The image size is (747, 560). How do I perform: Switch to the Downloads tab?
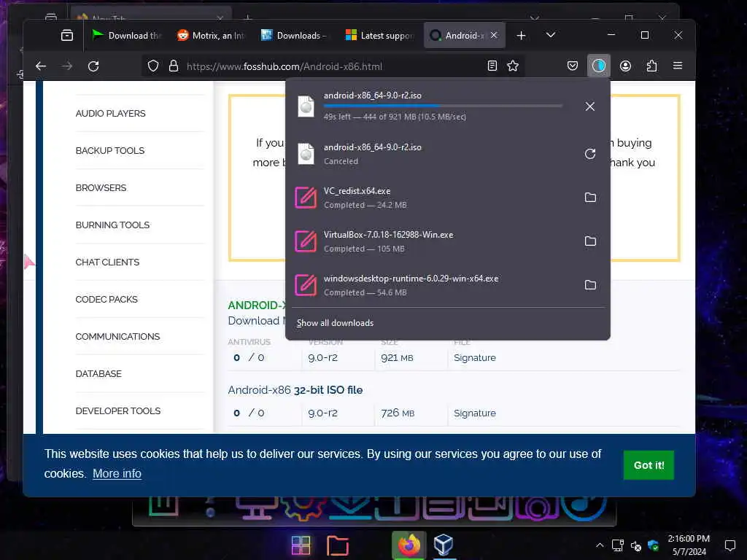295,35
